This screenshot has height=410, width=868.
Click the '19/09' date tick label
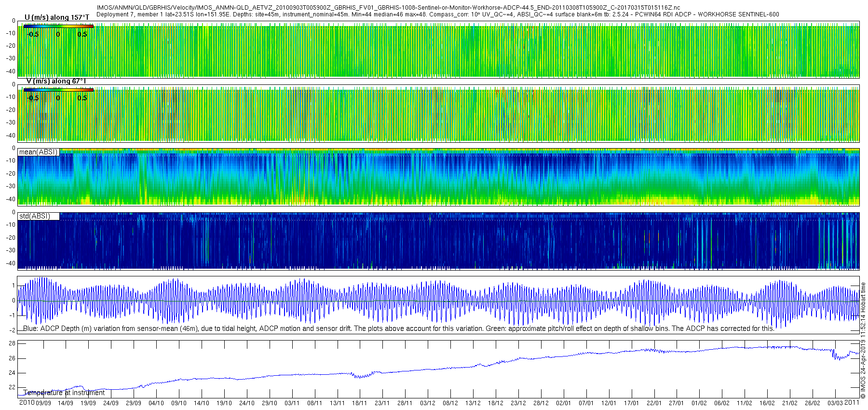tap(88, 403)
